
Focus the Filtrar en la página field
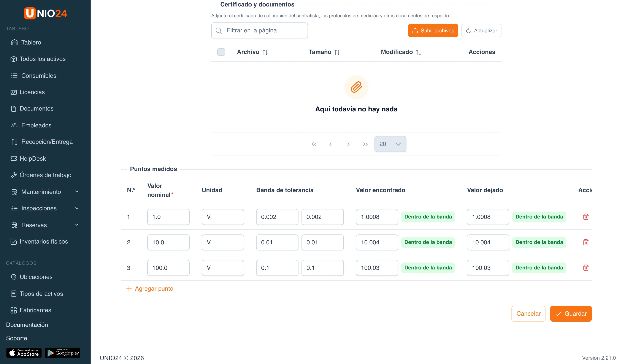pos(259,30)
